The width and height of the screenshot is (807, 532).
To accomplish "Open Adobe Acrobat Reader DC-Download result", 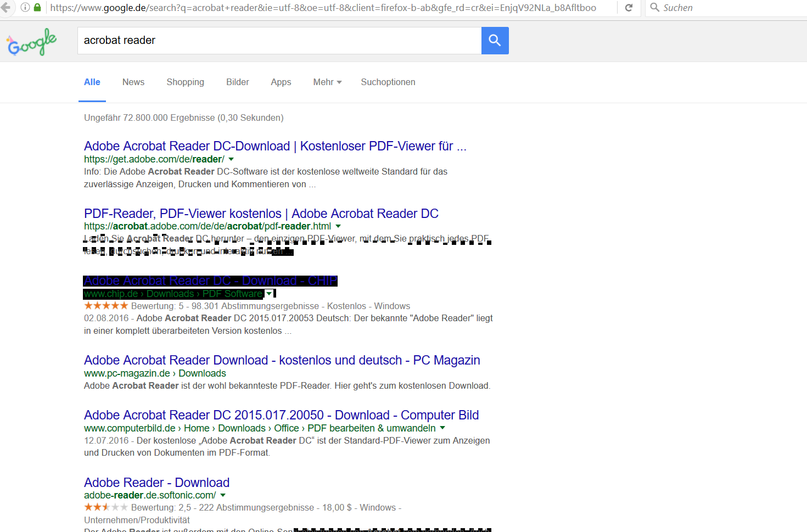I will pos(275,146).
